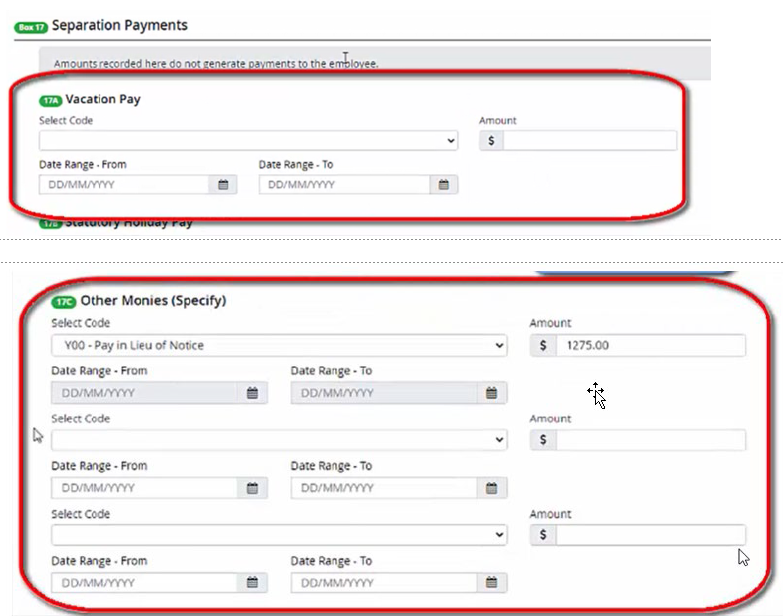Focus third-row 'Date Range - To' box, Other Monies

point(383,583)
